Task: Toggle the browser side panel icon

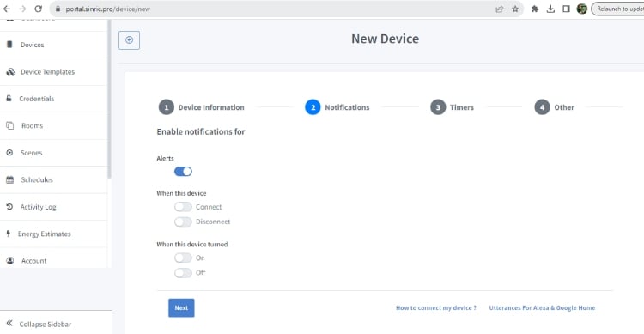Action: [566, 9]
